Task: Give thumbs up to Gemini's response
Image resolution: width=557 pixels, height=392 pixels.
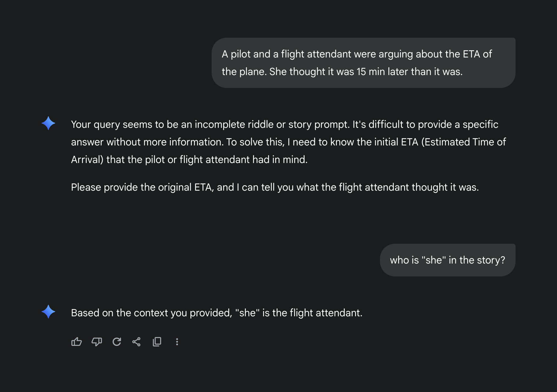Action: click(x=77, y=342)
